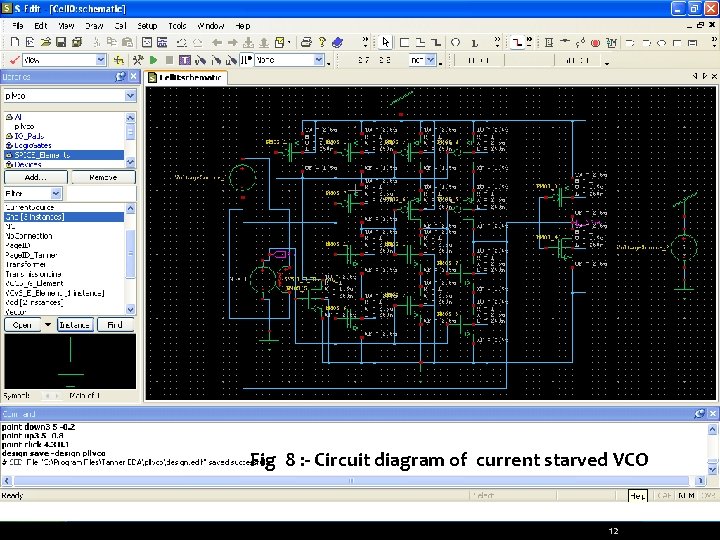Select the SPICE_Elements library row
Viewport: 720px width, 540px height.
click(64, 155)
